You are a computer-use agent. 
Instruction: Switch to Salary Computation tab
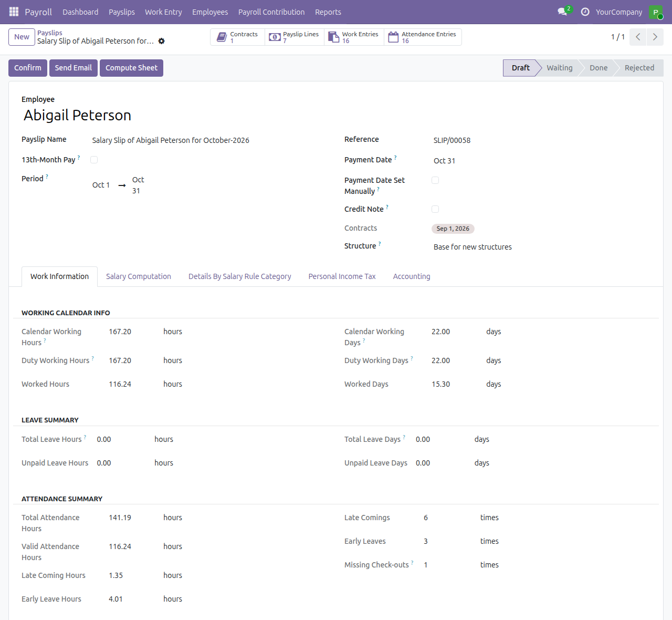pos(139,276)
